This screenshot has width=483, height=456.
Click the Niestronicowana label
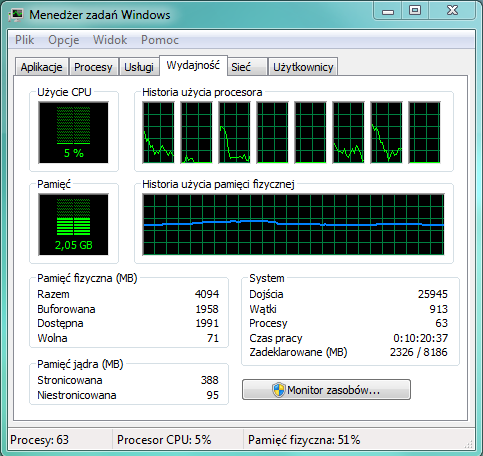point(77,395)
